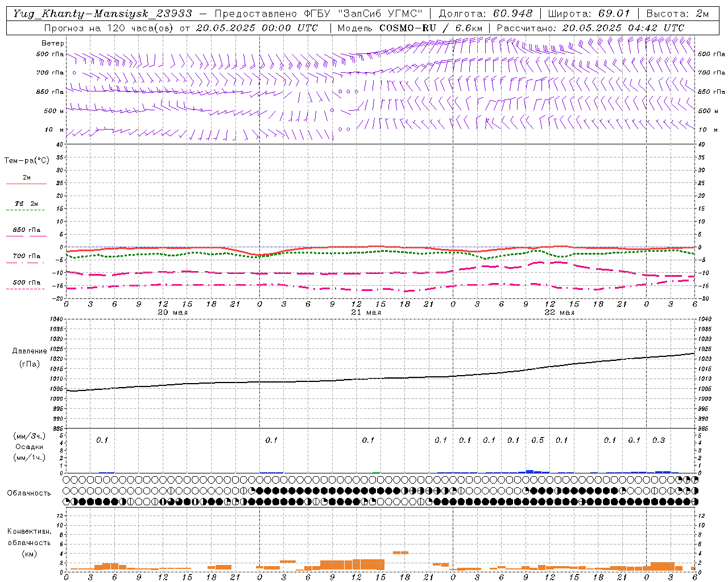Click the 0.3 precipitation amount value
728x582 pixels.
click(659, 440)
